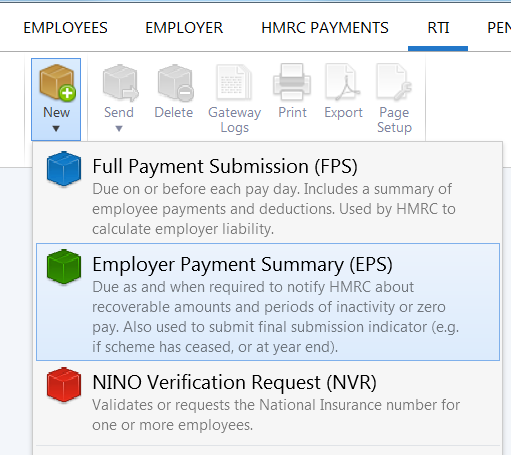Screen dimensions: 511x455
Task: Open Gateway Logs document icon
Action: (234, 82)
